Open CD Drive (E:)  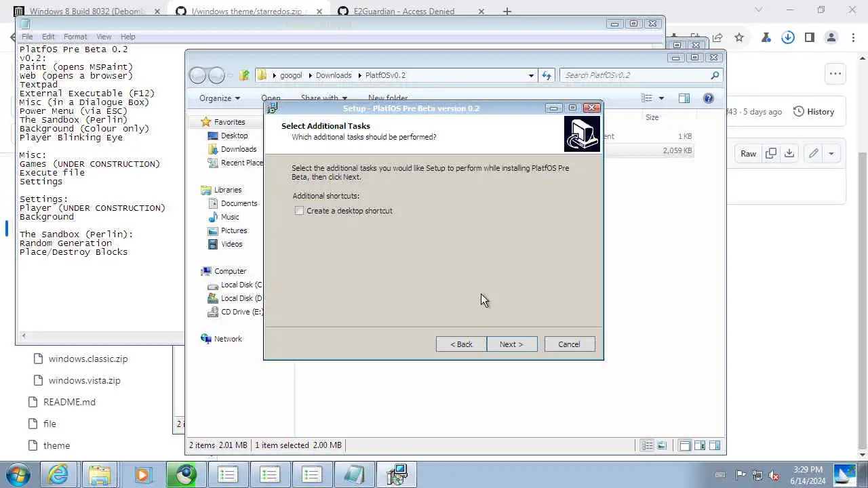coord(236,312)
